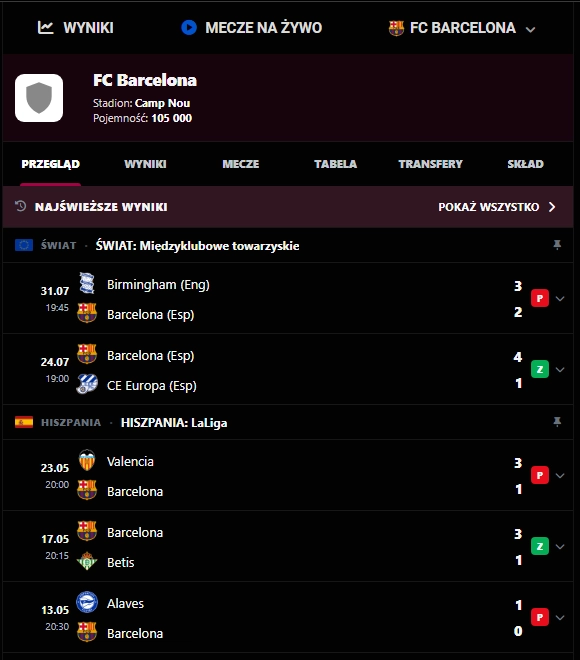Click the Alaves club crest
This screenshot has width=580, height=660.
click(x=87, y=602)
